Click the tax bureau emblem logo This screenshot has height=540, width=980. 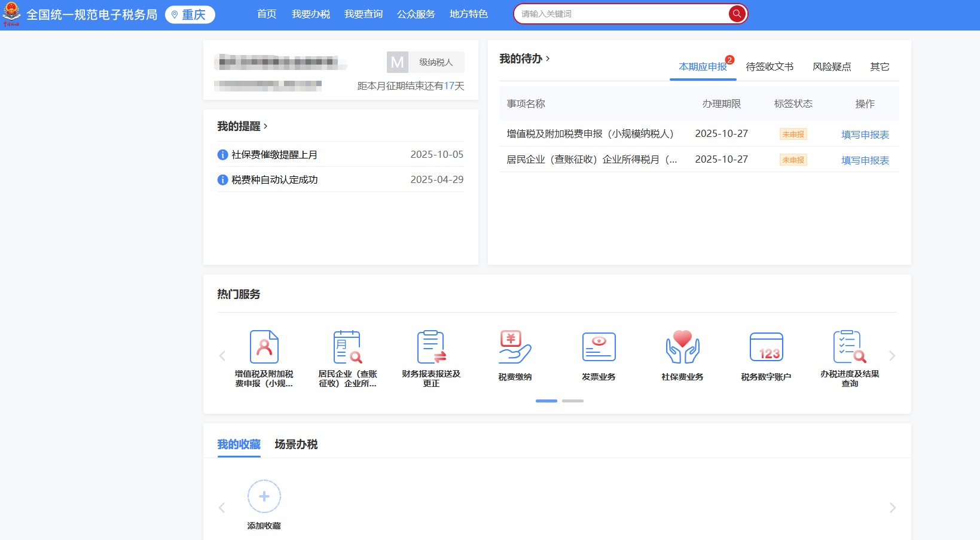pos(11,14)
